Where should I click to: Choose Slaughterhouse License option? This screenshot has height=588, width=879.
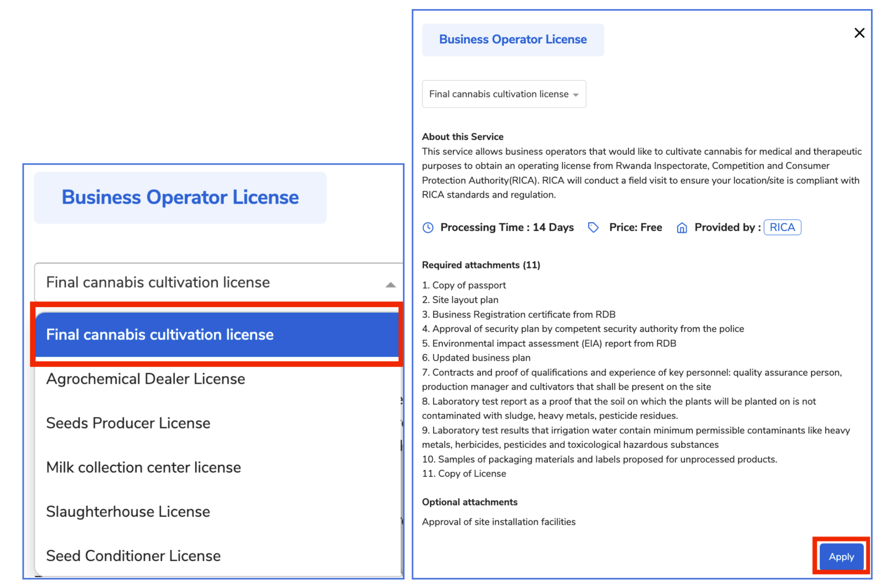[128, 511]
